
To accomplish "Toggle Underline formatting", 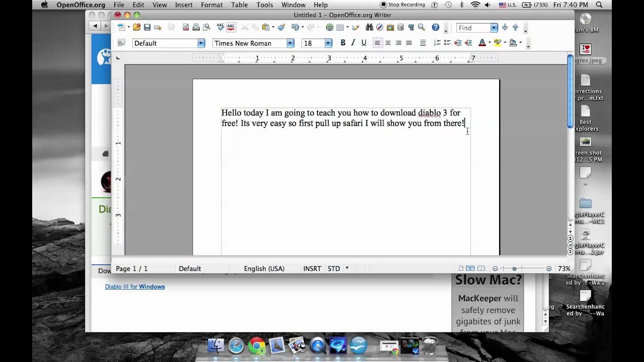I will [x=364, y=43].
